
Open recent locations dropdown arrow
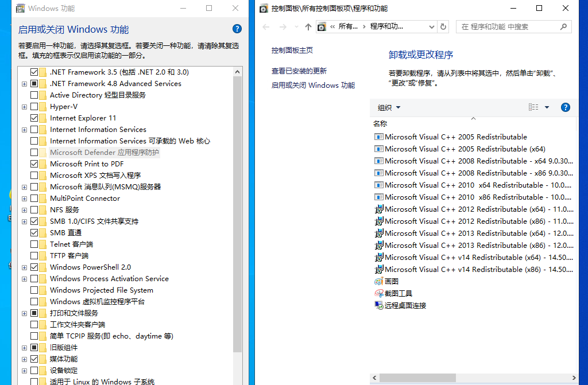pyautogui.click(x=296, y=27)
